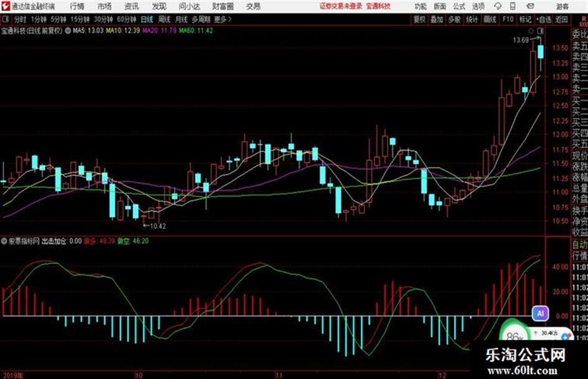Viewport: 588px width, 379px height.
Task: Open the 交易 menu
Action: (253, 6)
